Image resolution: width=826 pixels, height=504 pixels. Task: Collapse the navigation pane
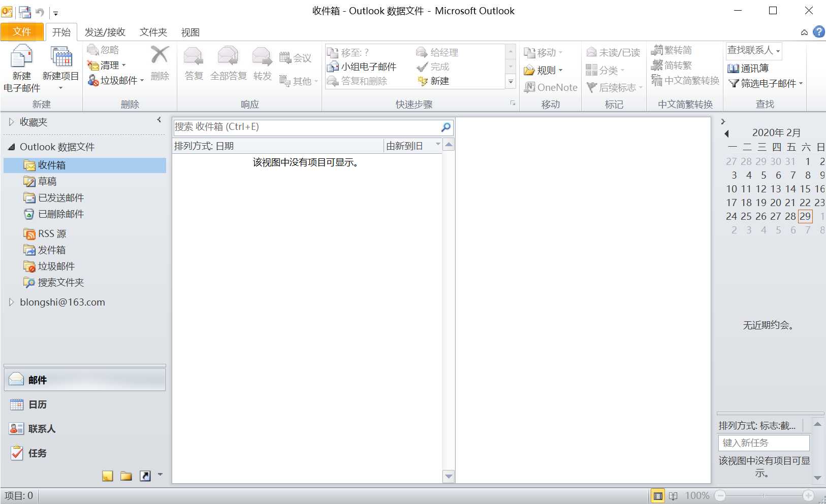[159, 120]
